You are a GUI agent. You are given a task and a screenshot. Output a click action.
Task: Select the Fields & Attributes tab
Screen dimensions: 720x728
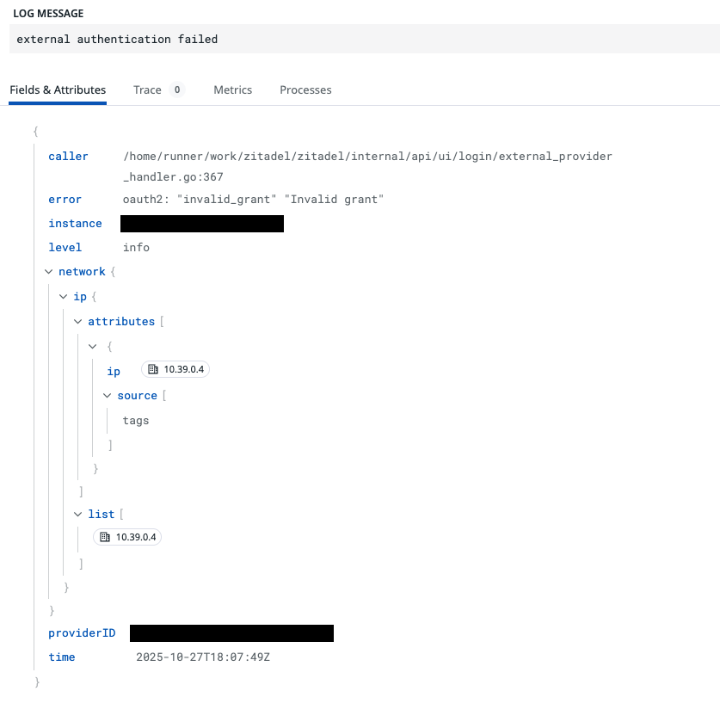point(58,89)
